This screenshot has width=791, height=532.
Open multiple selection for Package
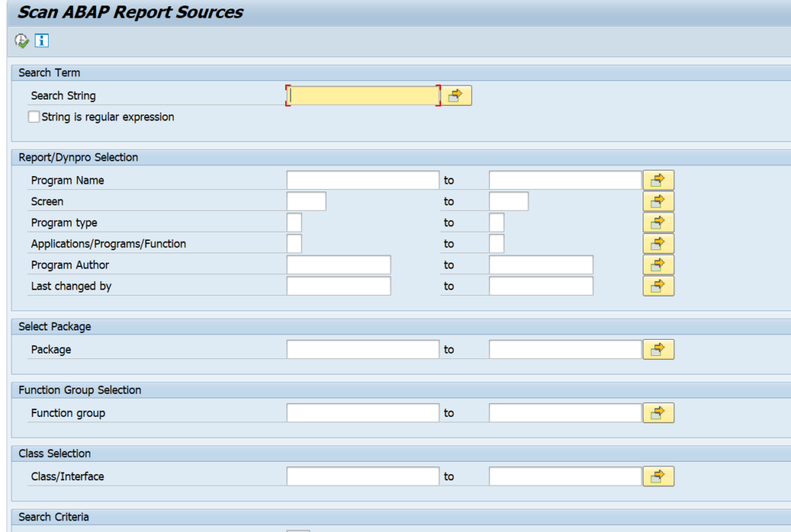[x=658, y=349]
